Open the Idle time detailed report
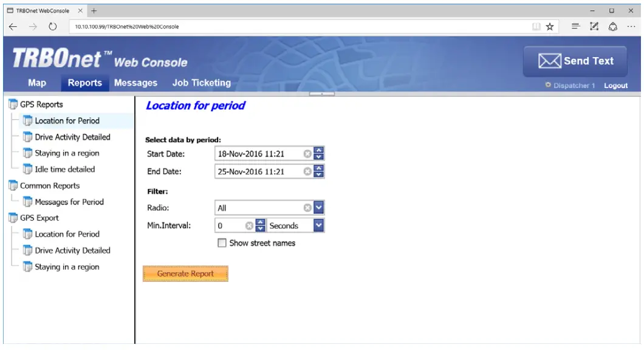The image size is (644, 350). click(x=64, y=170)
